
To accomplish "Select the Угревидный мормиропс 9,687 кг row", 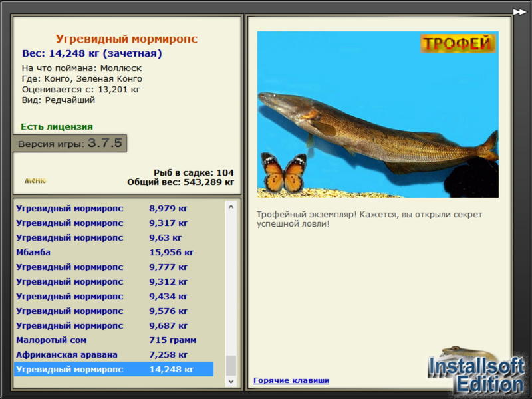I will coord(114,325).
